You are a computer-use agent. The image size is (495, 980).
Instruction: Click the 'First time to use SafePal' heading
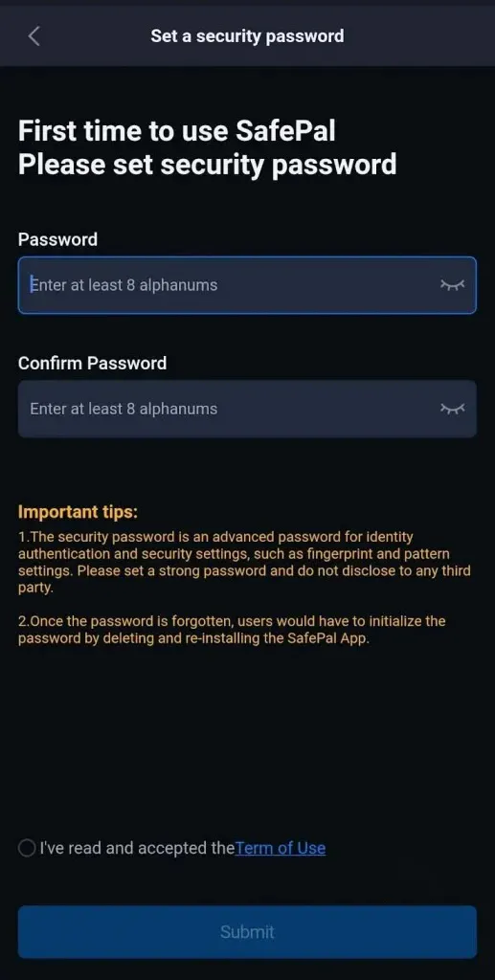(x=177, y=132)
